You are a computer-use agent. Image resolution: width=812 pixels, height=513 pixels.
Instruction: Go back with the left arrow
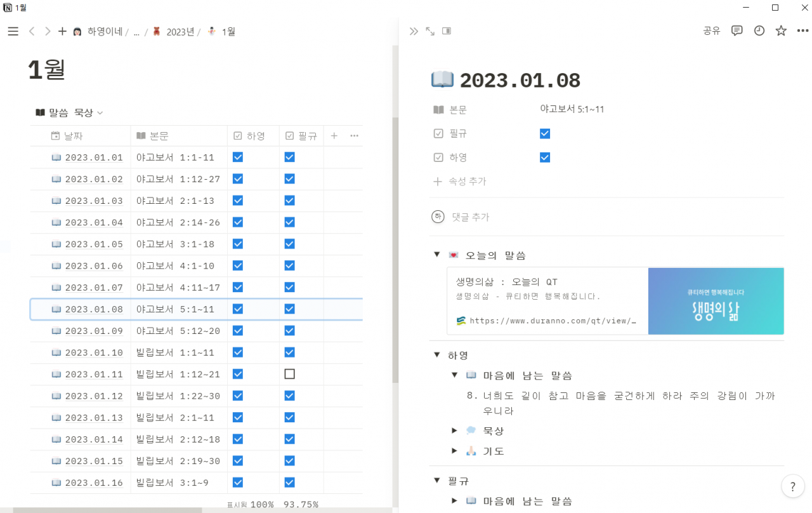[x=32, y=31]
